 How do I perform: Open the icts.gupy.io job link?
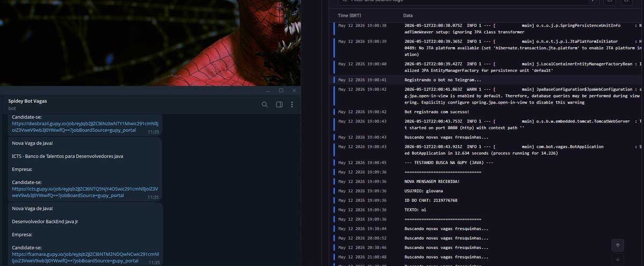pyautogui.click(x=85, y=192)
